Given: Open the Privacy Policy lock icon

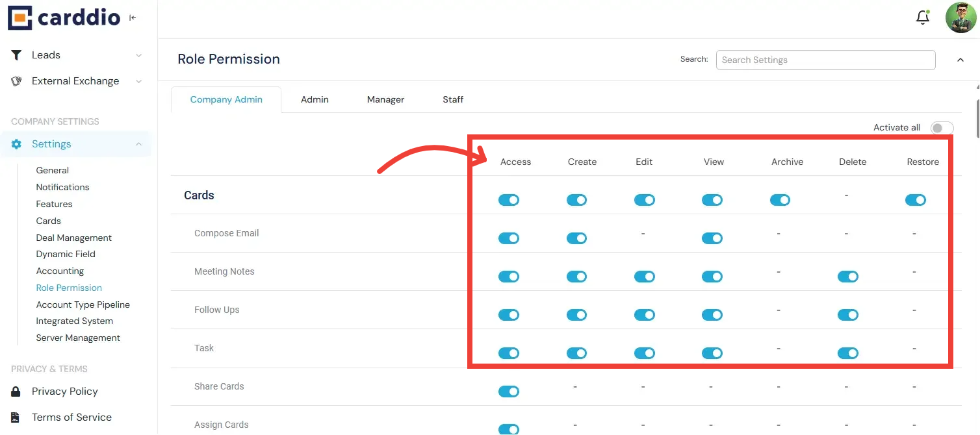Looking at the screenshot, I should pos(16,391).
